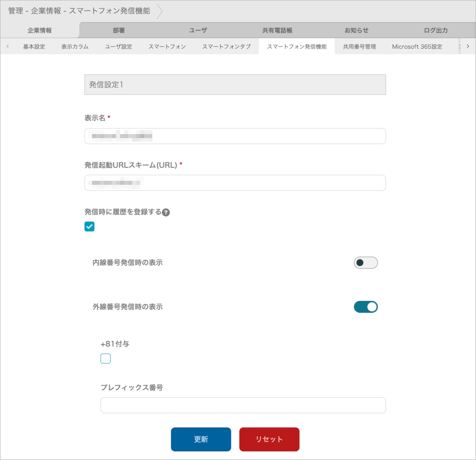This screenshot has height=460, width=476.
Task: Switch to the スマートフォンタブ sub-tab
Action: coord(226,46)
